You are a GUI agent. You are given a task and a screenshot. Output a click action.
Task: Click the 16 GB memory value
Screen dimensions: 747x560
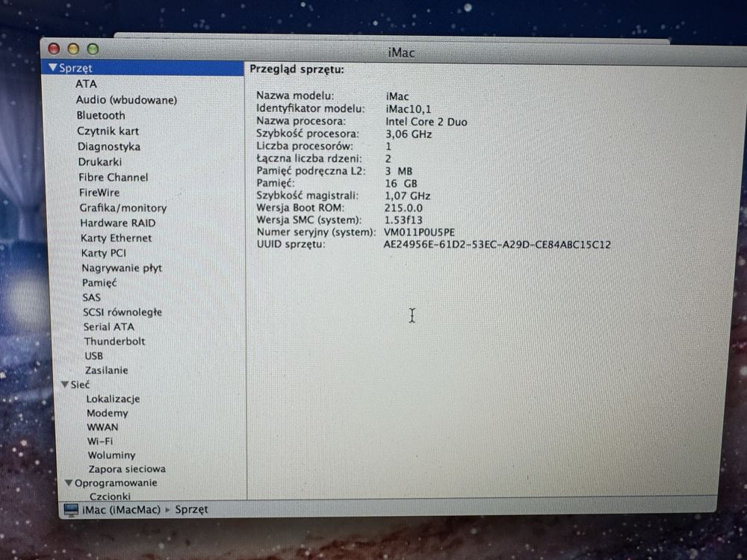pyautogui.click(x=401, y=184)
